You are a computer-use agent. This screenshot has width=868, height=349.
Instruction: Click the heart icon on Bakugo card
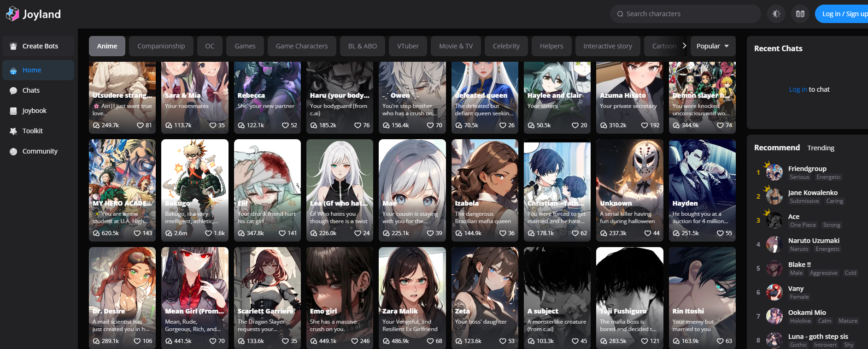(x=208, y=233)
